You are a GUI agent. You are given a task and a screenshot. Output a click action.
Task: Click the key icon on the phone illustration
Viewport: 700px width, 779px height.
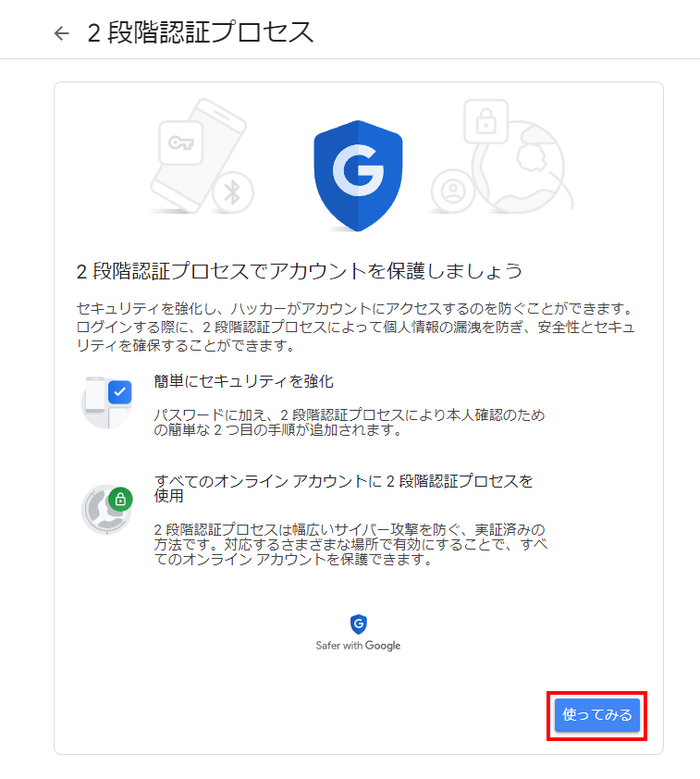point(180,143)
